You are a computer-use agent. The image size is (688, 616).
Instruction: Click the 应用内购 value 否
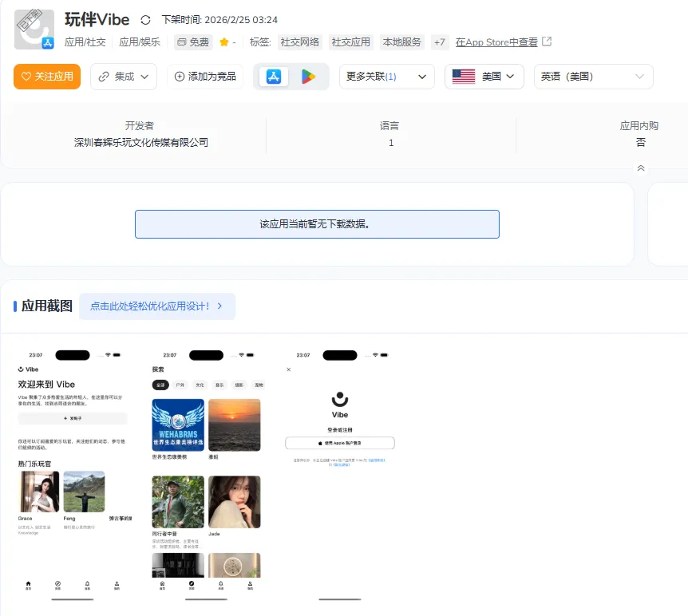(640, 142)
